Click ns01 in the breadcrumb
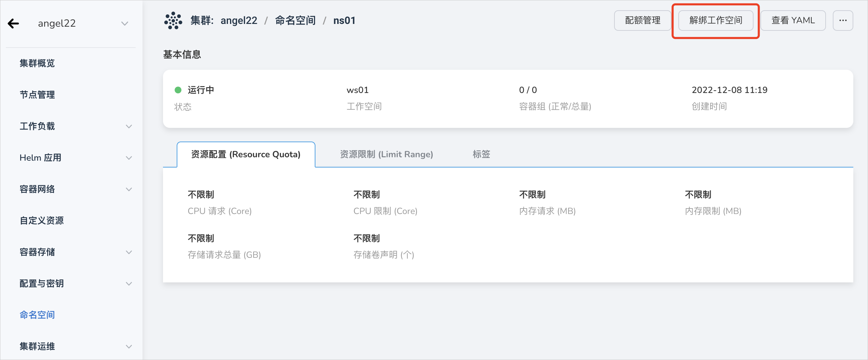The image size is (868, 360). 344,21
